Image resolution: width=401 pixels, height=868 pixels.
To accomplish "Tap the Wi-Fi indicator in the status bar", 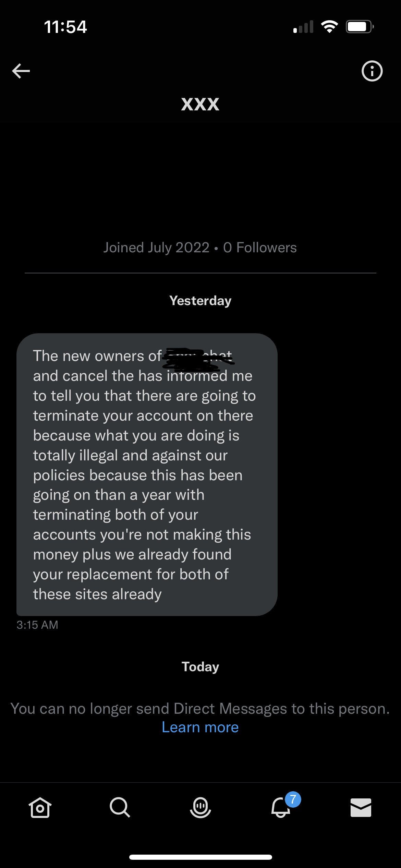I will 329,27.
